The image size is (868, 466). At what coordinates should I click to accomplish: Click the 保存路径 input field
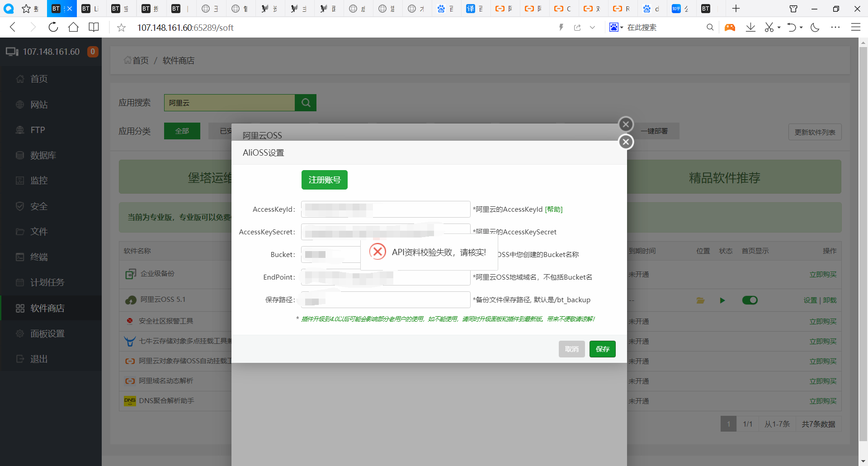(x=386, y=300)
